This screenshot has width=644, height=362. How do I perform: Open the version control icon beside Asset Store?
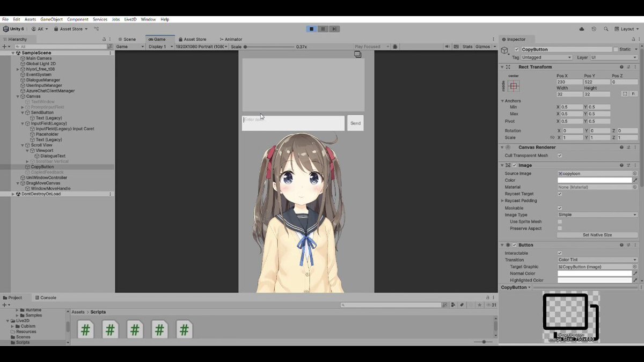pyautogui.click(x=96, y=29)
